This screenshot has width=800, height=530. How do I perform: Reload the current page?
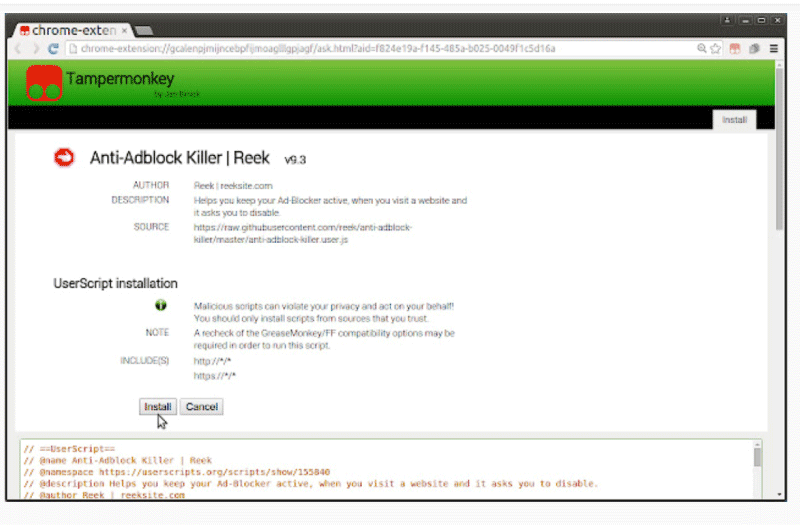(x=53, y=48)
